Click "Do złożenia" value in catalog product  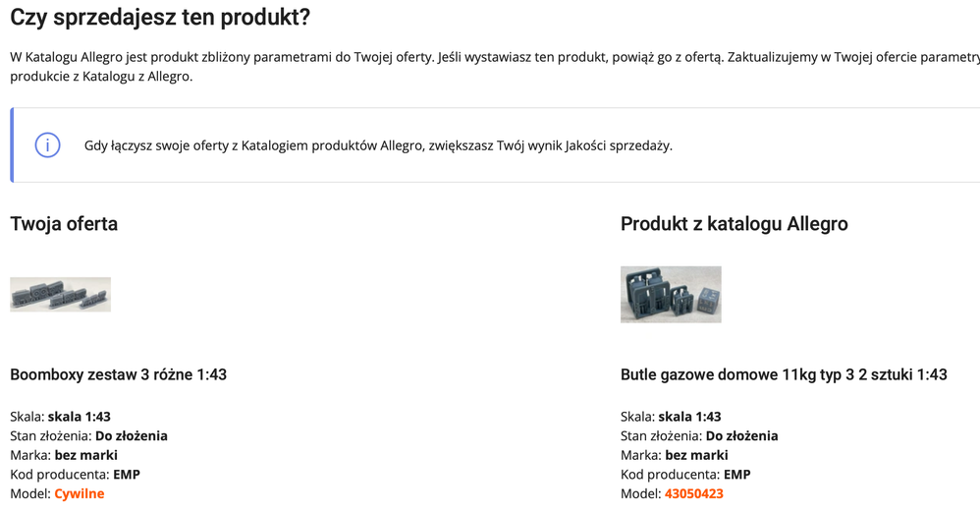pyautogui.click(x=741, y=435)
